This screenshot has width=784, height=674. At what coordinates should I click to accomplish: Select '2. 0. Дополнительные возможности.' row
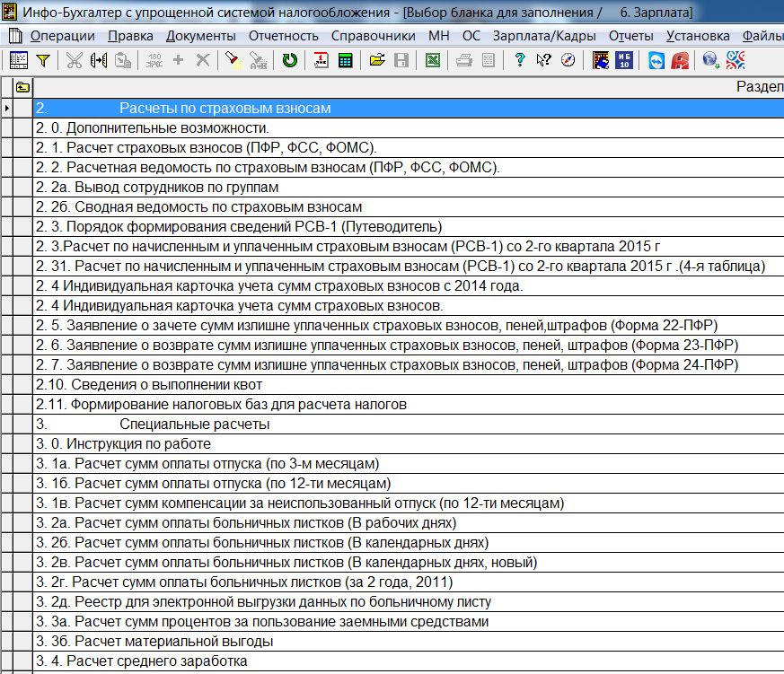click(409, 128)
